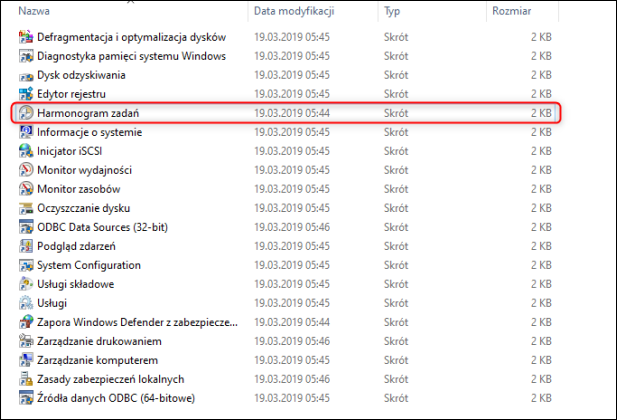The image size is (617, 420).
Task: Click the name Zarządzanie komputerem
Action: [97, 360]
